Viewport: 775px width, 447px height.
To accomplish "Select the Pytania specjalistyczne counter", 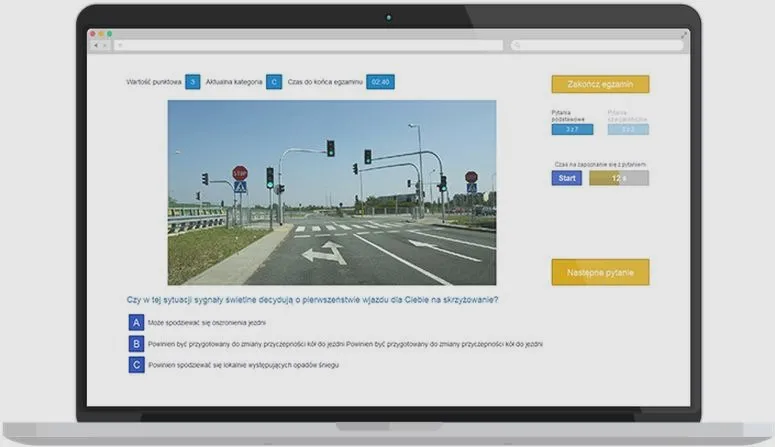I will (628, 130).
